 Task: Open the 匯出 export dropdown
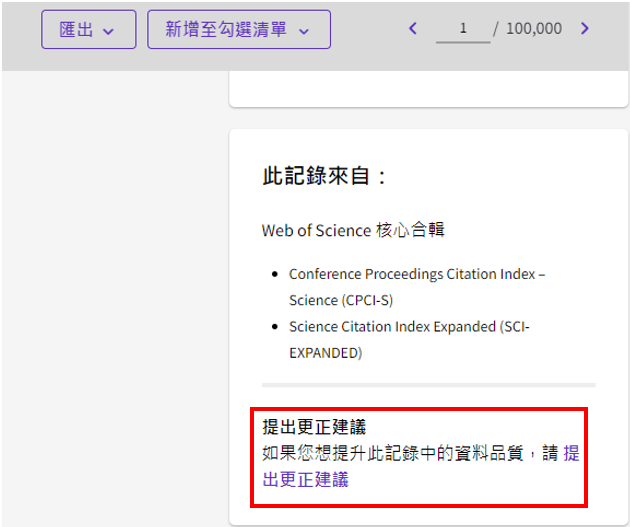tap(87, 30)
